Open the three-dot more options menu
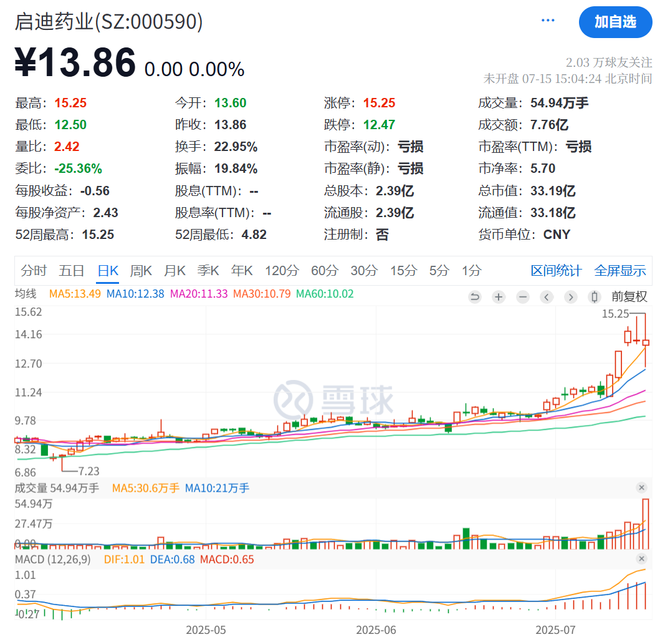The width and height of the screenshot is (660, 642). [548, 20]
